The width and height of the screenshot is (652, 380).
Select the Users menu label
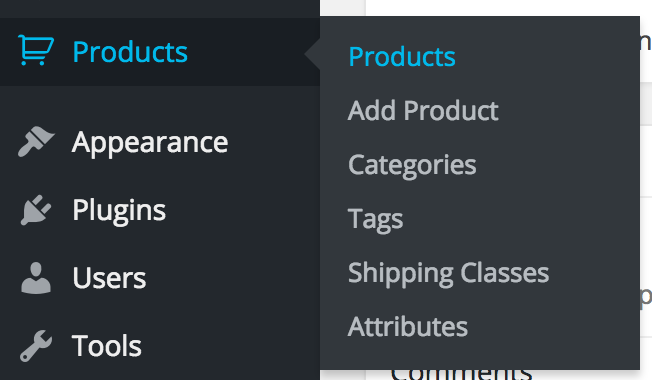tap(109, 278)
